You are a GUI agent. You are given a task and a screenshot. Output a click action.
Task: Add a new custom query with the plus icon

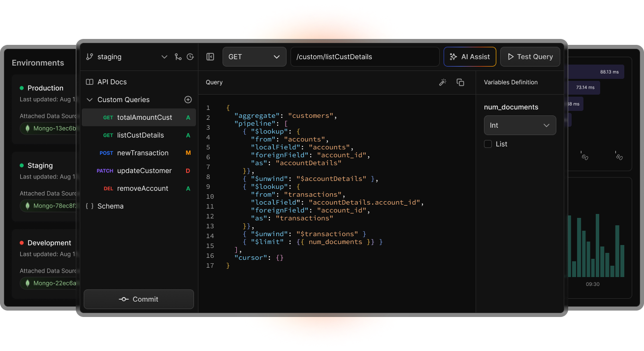click(x=188, y=100)
